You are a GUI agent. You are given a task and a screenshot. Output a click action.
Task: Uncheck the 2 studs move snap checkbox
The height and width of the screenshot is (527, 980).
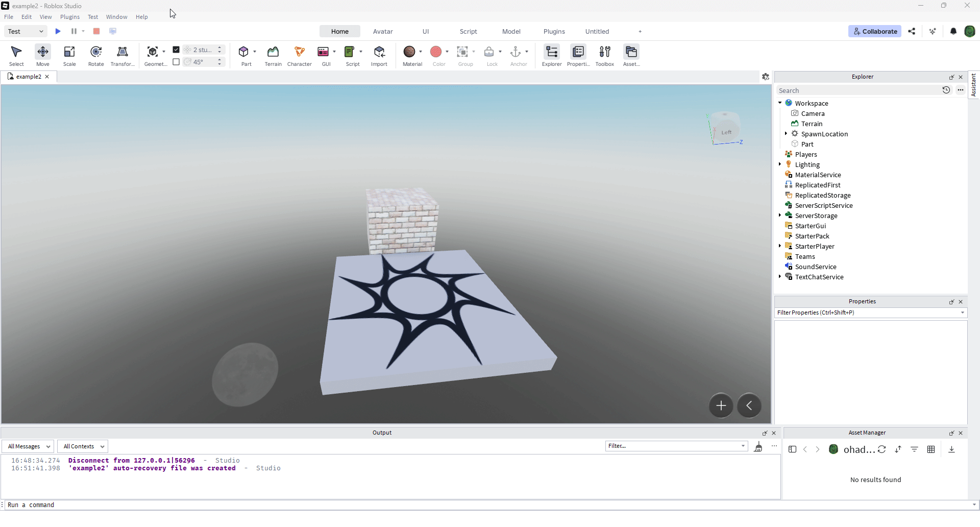(x=176, y=50)
